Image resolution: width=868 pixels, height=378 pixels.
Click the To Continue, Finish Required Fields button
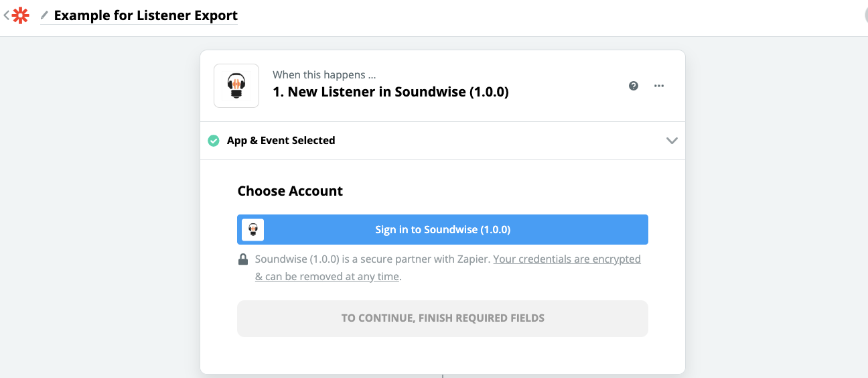click(443, 318)
